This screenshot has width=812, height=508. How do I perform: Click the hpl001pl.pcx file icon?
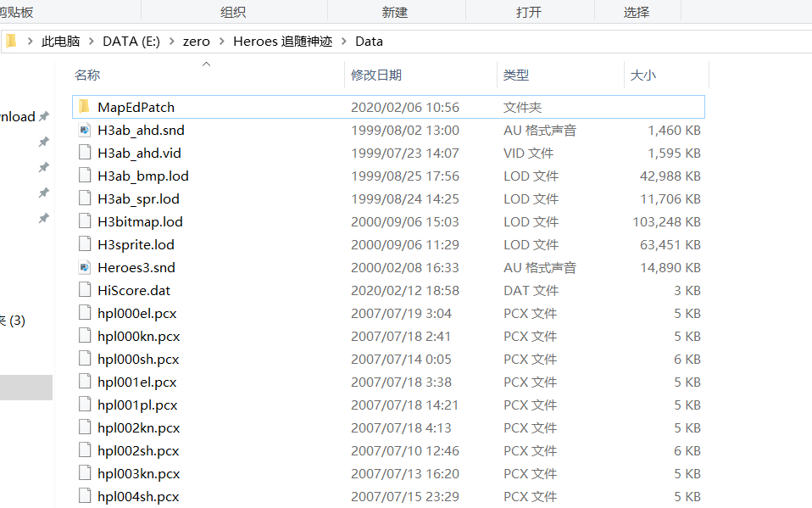(x=85, y=405)
